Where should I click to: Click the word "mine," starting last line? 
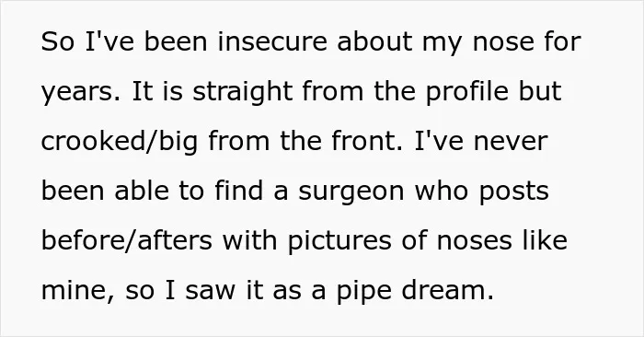coord(77,291)
